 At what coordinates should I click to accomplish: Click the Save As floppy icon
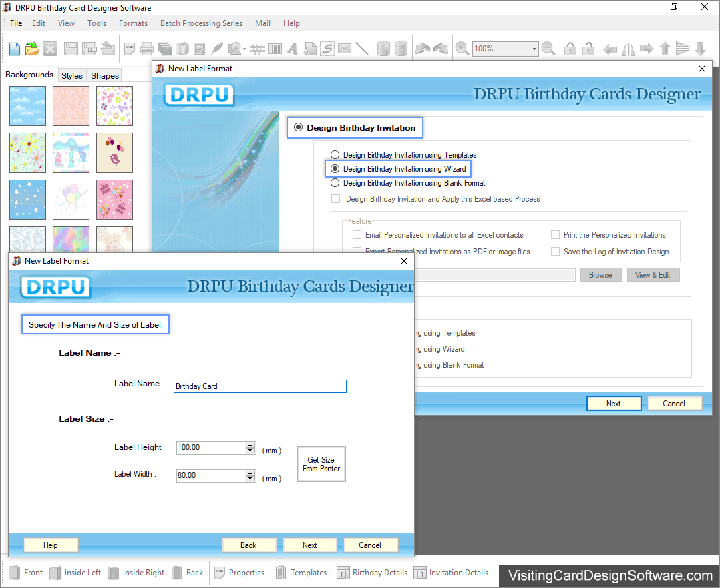coord(89,49)
